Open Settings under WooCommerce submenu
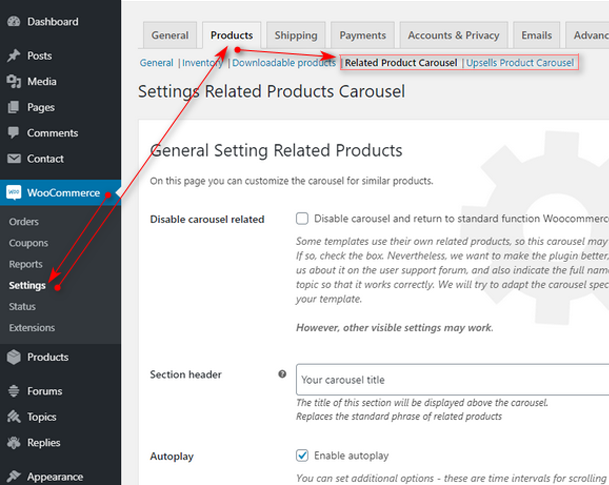 [27, 285]
